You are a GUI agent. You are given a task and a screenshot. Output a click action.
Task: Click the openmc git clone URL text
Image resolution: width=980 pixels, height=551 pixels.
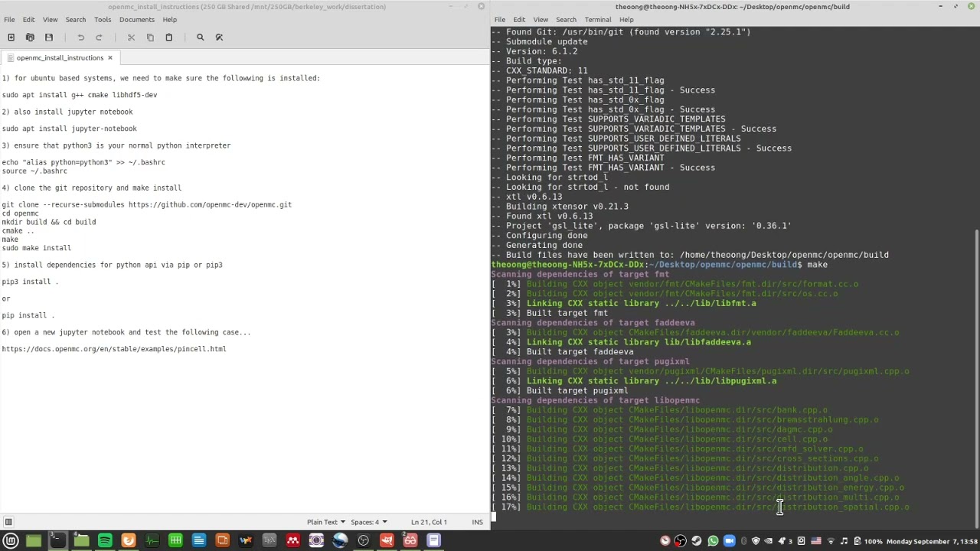pyautogui.click(x=210, y=204)
